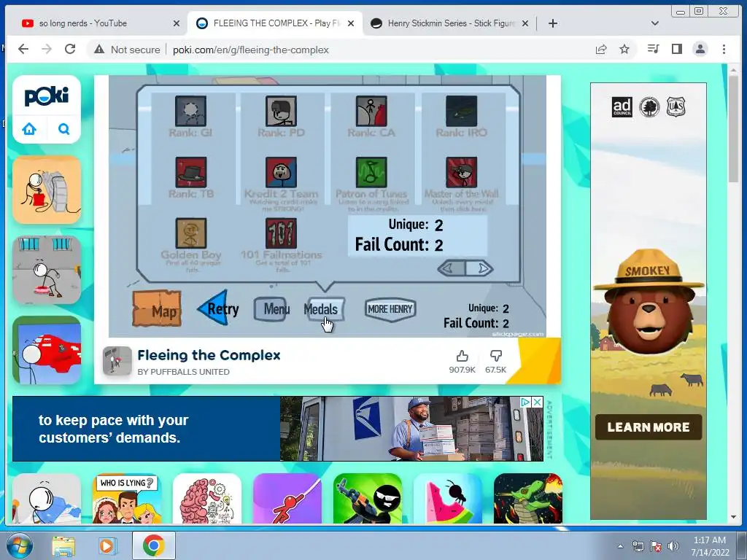Open media controls icon in toolbar
Image resolution: width=747 pixels, height=560 pixels.
click(653, 49)
